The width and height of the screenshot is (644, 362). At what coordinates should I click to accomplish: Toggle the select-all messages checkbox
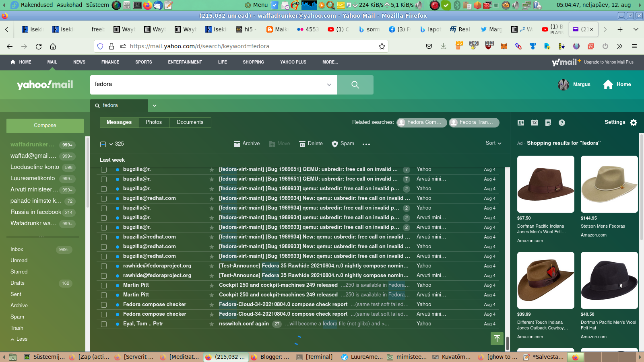(103, 144)
